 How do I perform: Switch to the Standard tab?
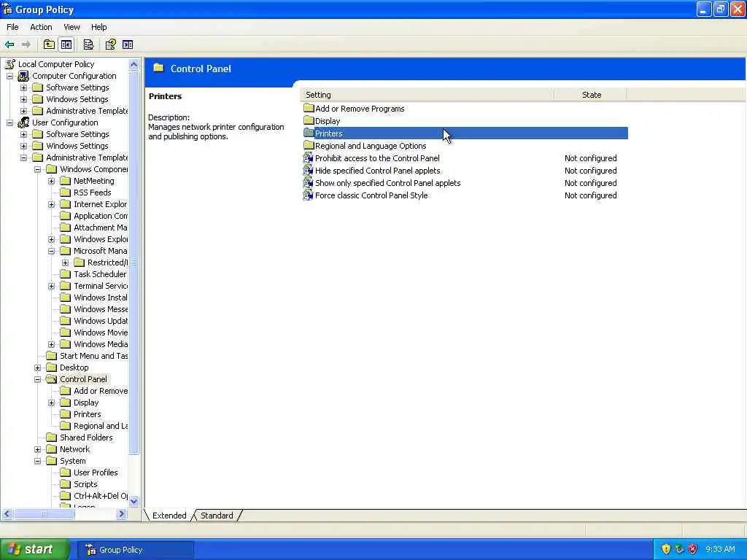(x=217, y=516)
